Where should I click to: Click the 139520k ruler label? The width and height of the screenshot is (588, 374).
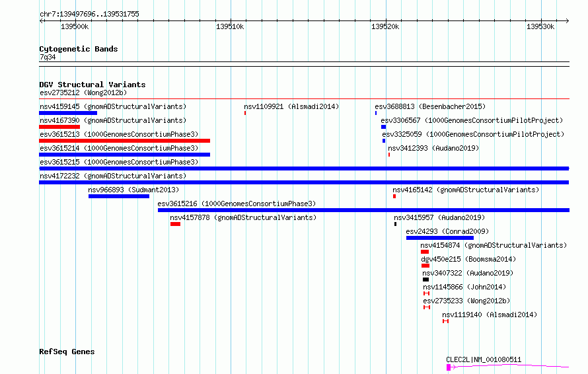(385, 26)
